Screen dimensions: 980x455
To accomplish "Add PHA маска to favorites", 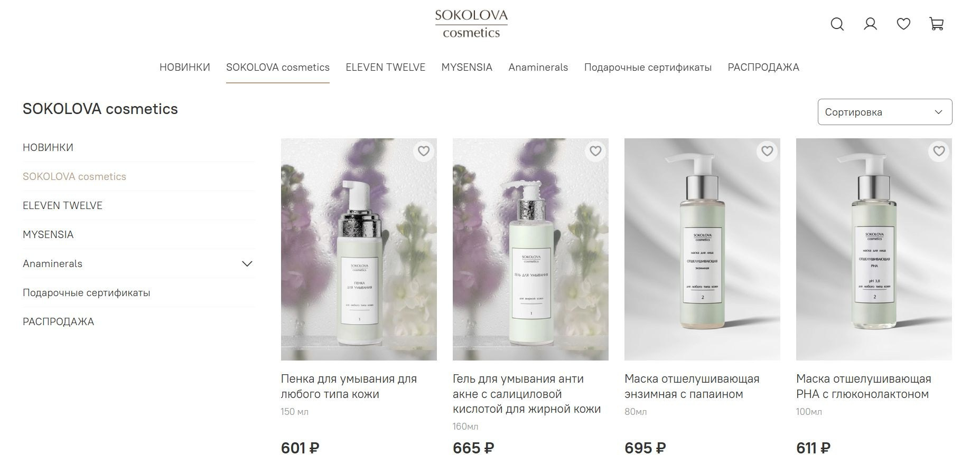I will pos(939,151).
